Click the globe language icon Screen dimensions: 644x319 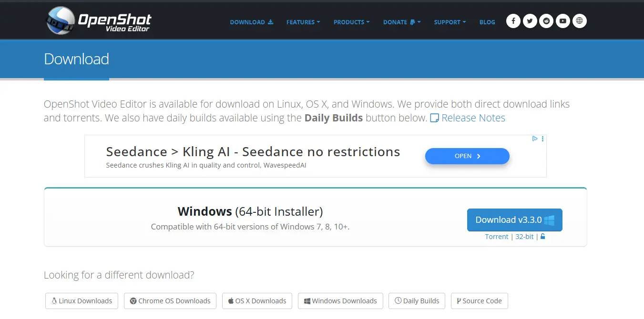[x=579, y=21]
